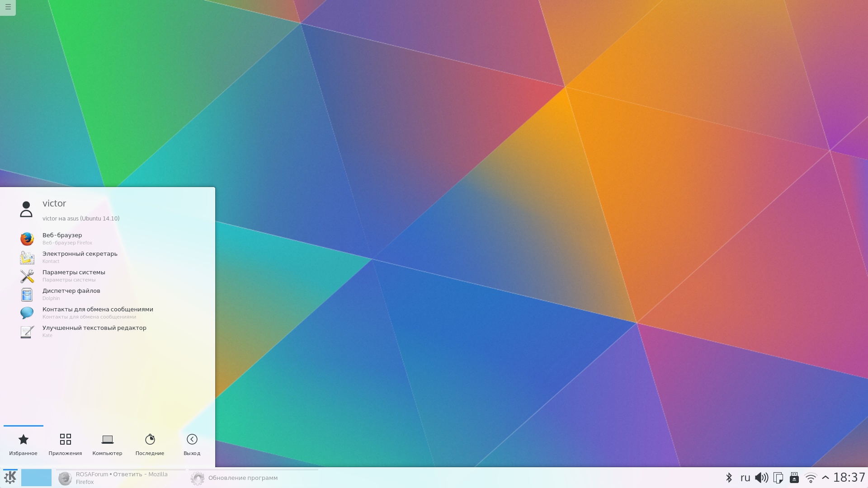
Task: Click the Bluetooth tray icon
Action: point(729,478)
